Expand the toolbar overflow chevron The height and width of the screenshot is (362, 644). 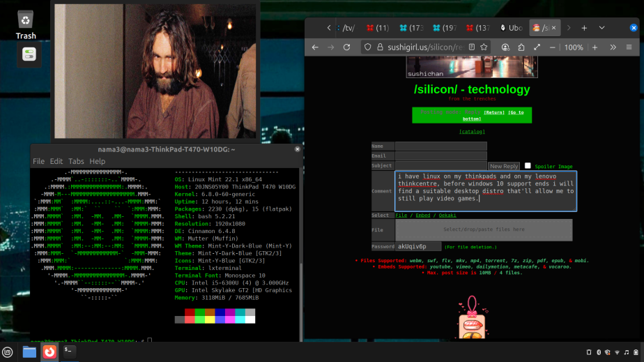613,47
